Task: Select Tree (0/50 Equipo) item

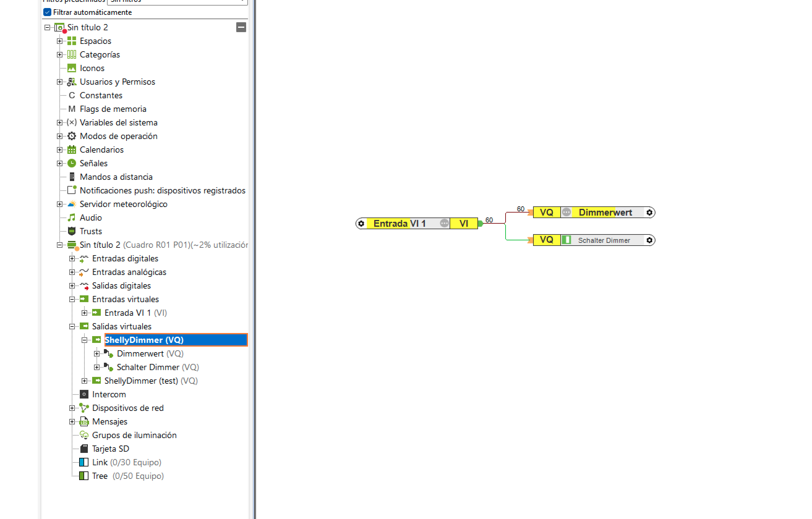Action: point(128,476)
